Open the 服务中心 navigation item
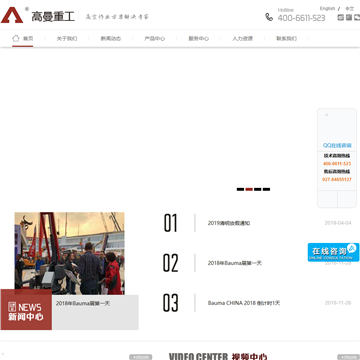 tap(199, 38)
